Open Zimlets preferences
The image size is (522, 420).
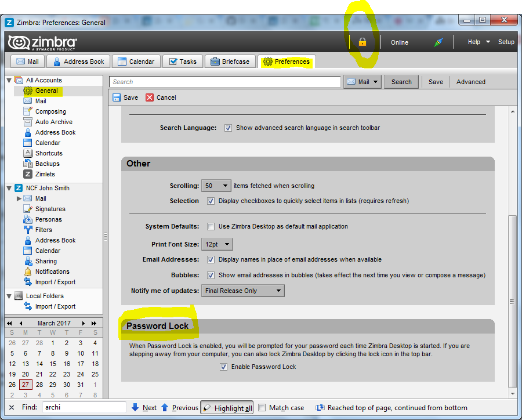tap(45, 174)
